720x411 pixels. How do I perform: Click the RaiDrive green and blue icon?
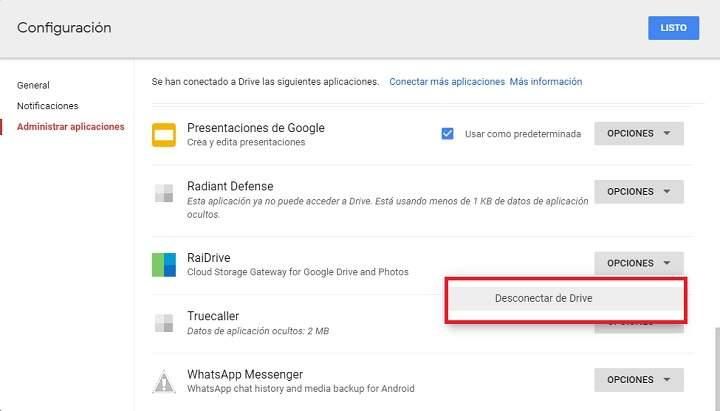[164, 264]
